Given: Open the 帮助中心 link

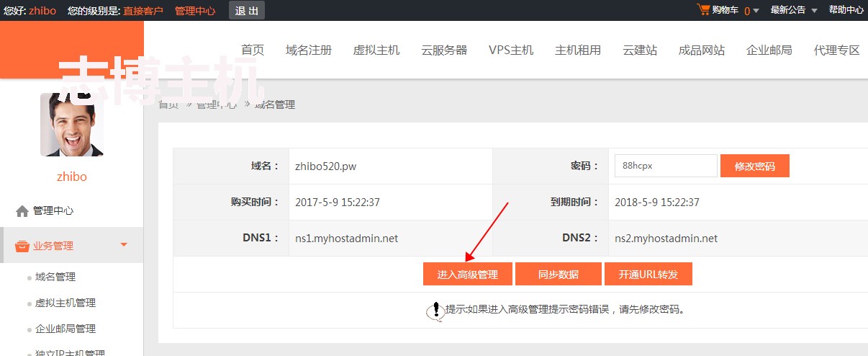Looking at the screenshot, I should pos(846,10).
